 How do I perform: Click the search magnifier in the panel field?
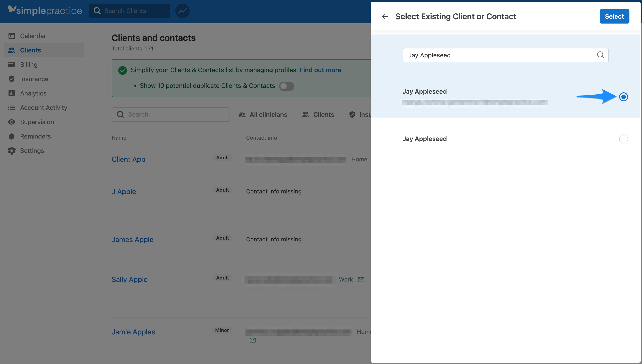[601, 55]
